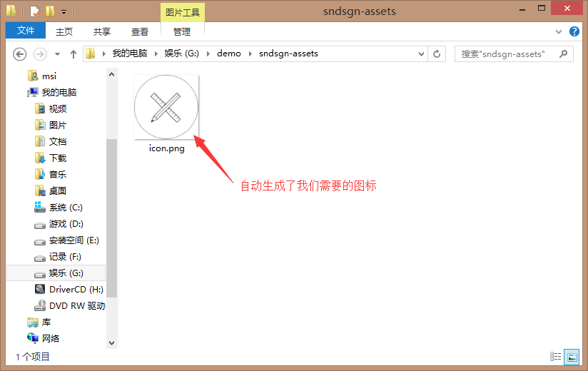This screenshot has width=588, height=371.
Task: Click the title bar properties icon
Action: coord(34,11)
